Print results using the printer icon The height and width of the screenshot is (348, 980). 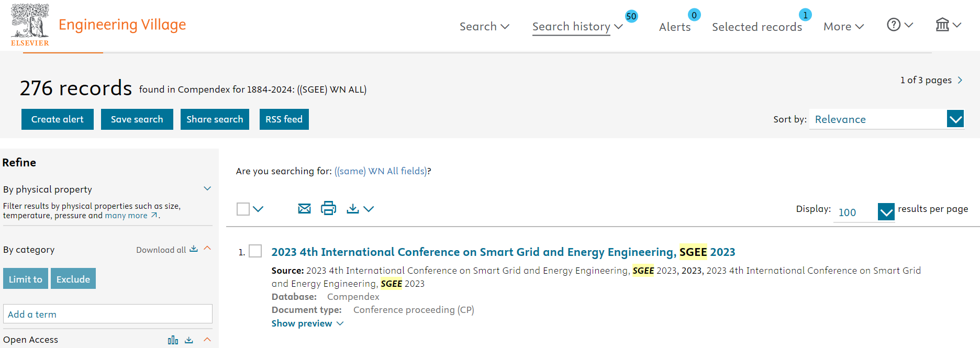pyautogui.click(x=328, y=208)
